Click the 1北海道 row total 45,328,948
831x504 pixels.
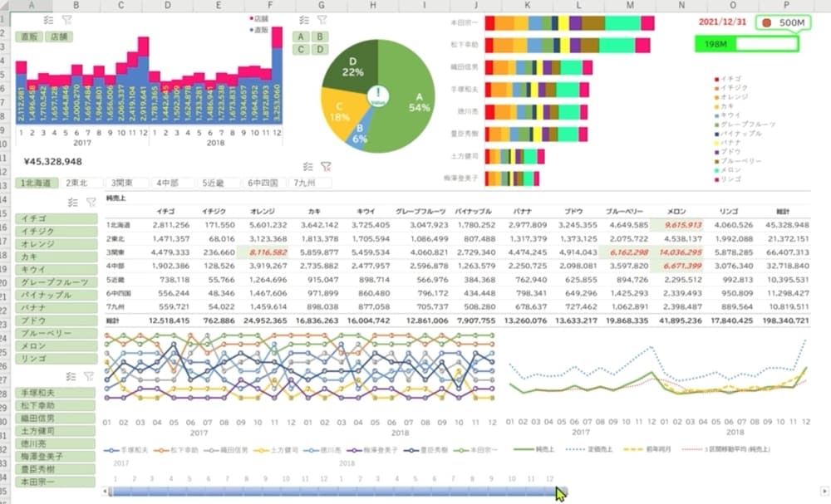[x=787, y=225]
